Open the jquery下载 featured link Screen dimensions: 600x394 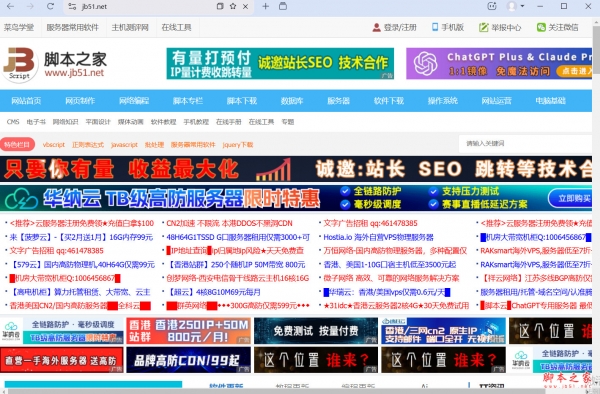(x=238, y=145)
